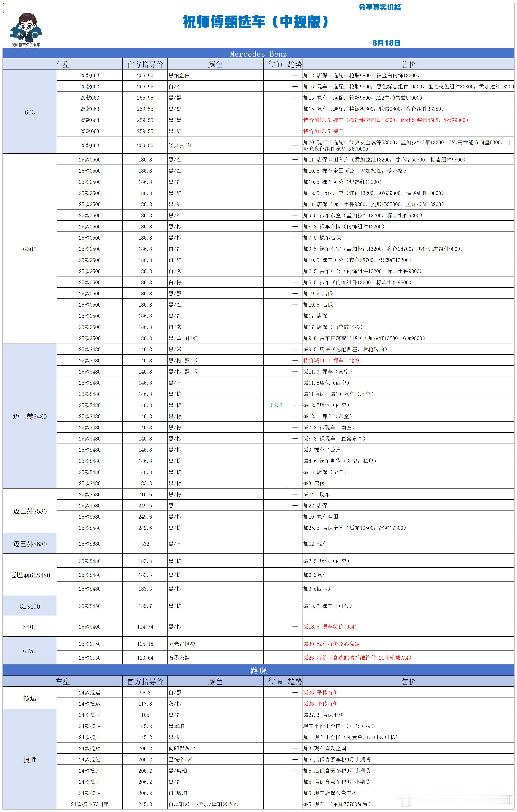Click the 加17 店保（西空或平移） cell
Image resolution: width=517 pixels, height=812 pixels.
[x=408, y=327]
